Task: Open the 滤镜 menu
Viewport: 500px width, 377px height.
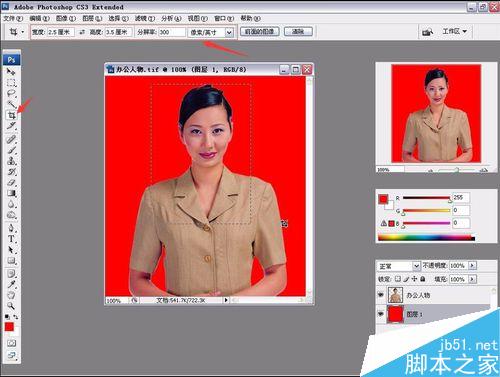Action: [145, 18]
